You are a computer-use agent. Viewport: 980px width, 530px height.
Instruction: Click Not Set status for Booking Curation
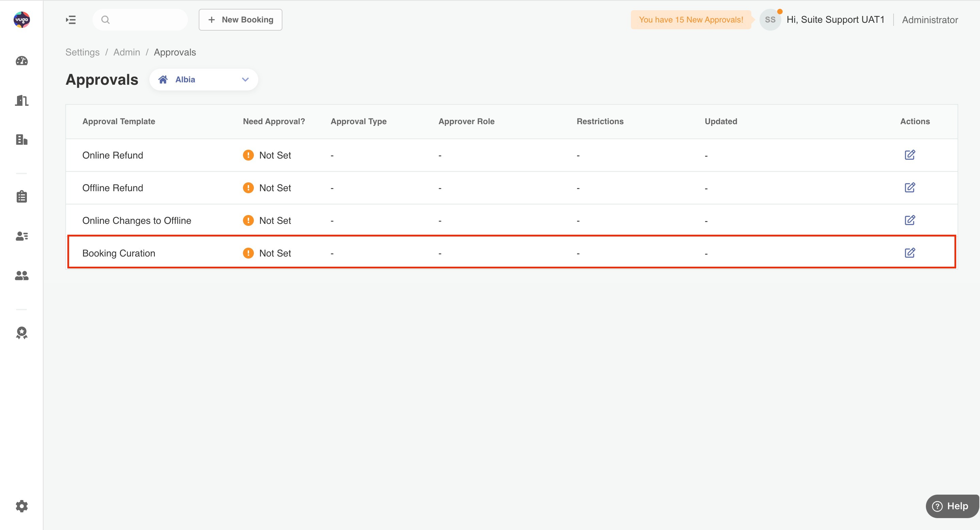click(275, 253)
